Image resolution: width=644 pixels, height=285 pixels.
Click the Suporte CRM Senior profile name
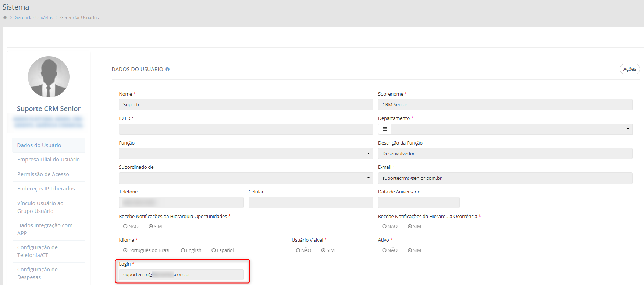pyautogui.click(x=49, y=109)
